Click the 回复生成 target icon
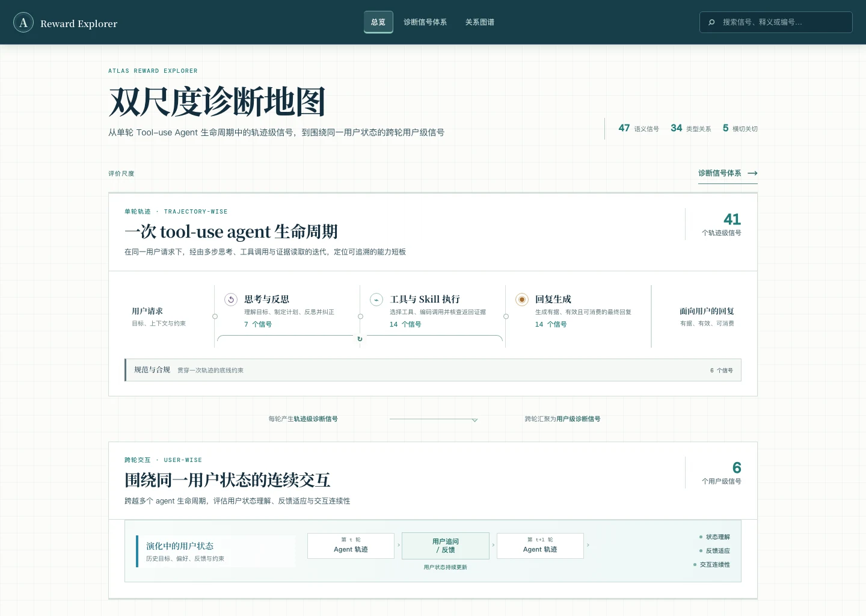 522,299
